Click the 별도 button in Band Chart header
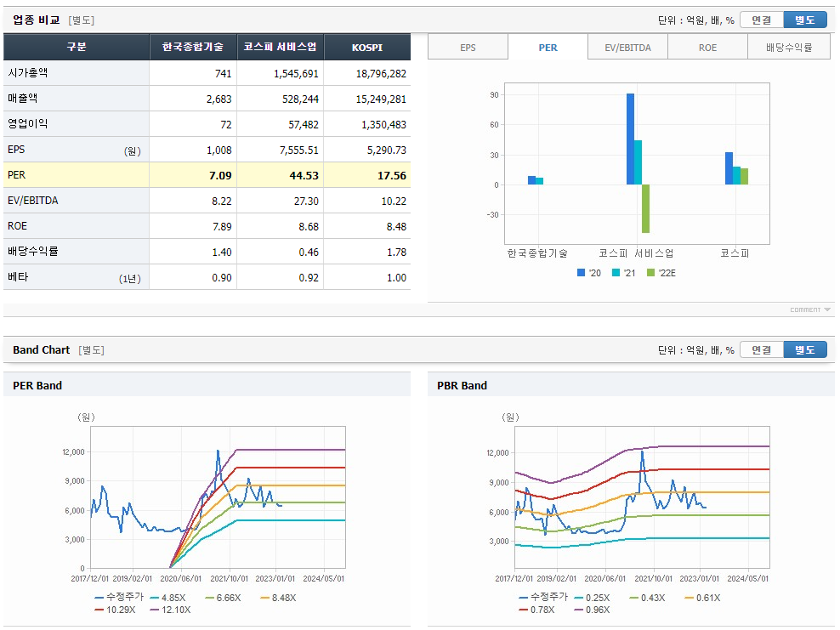Screen dimensions: 840x630 tap(805, 349)
